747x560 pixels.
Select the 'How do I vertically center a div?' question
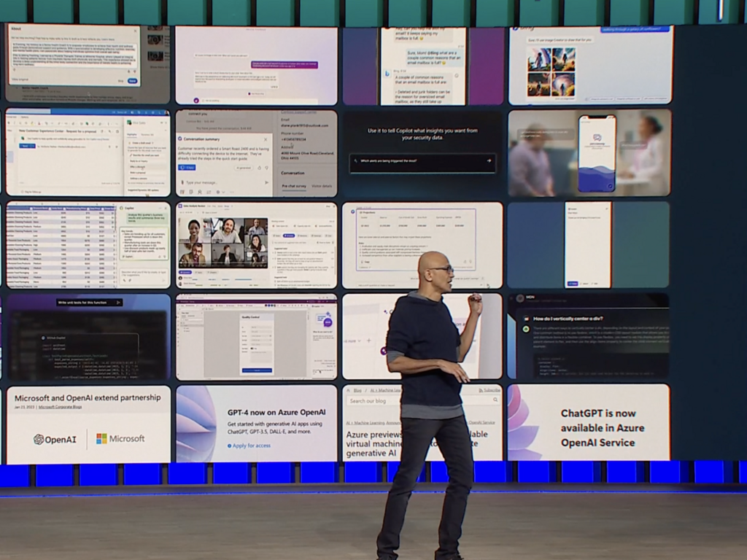coord(568,319)
